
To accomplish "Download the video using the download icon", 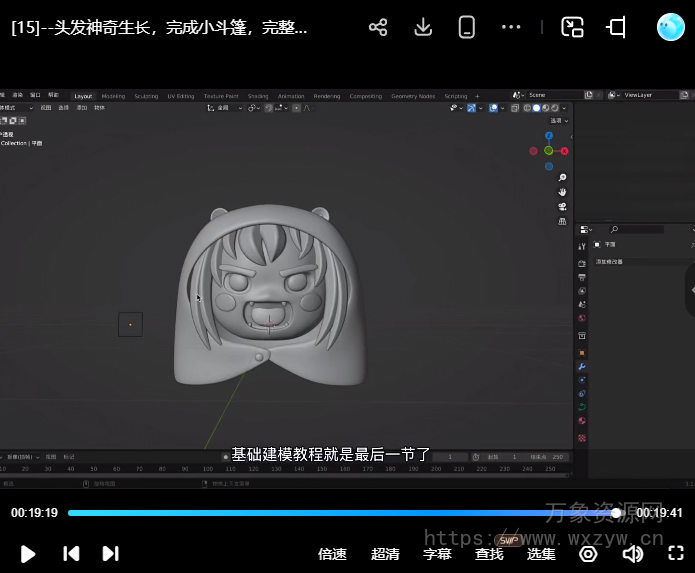I will tap(423, 28).
